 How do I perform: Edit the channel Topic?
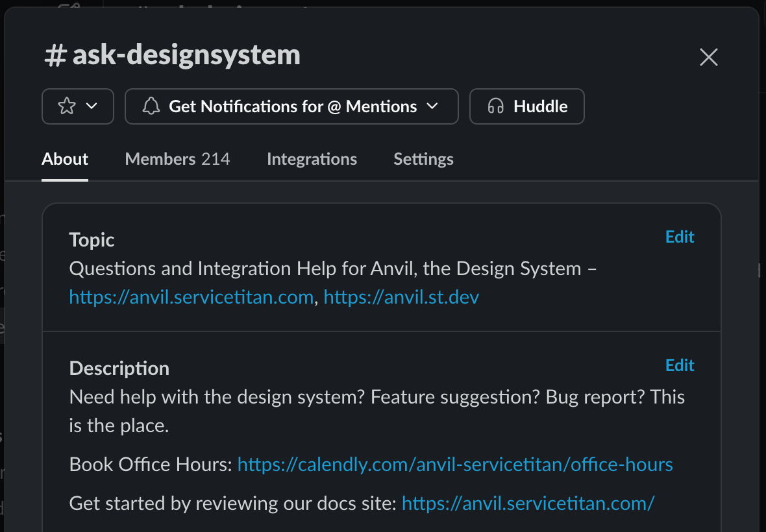click(x=679, y=237)
